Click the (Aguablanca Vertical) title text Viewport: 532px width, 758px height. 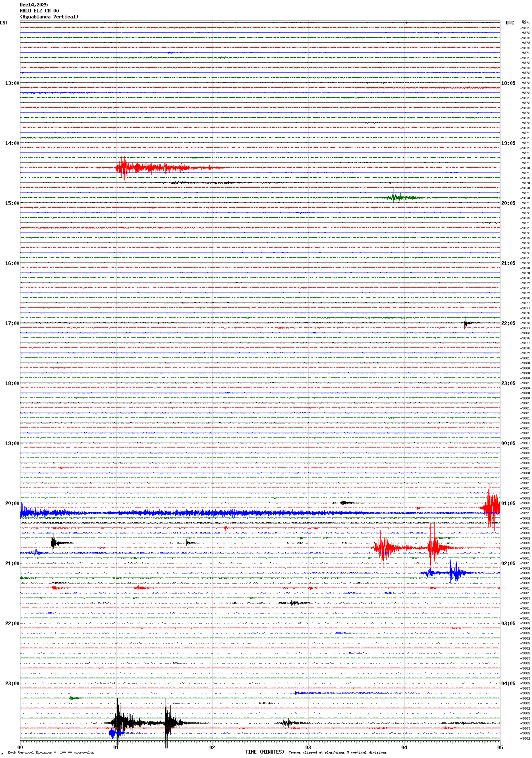click(49, 17)
